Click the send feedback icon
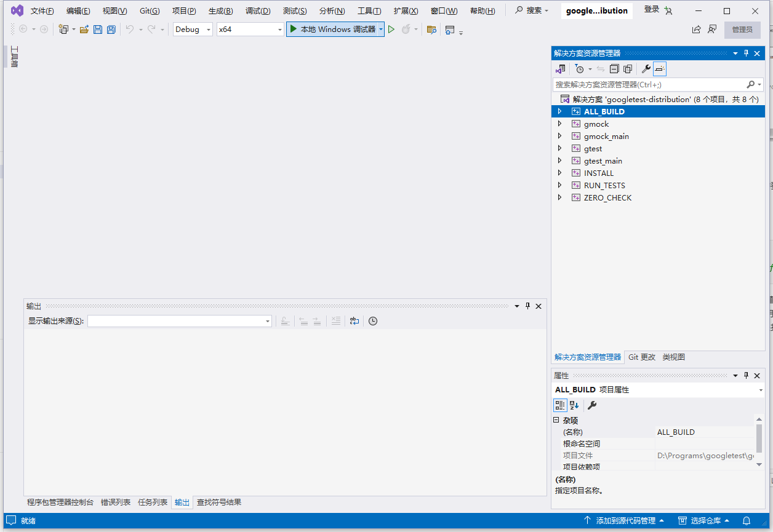Viewport: 773px width, 532px height. (x=712, y=30)
